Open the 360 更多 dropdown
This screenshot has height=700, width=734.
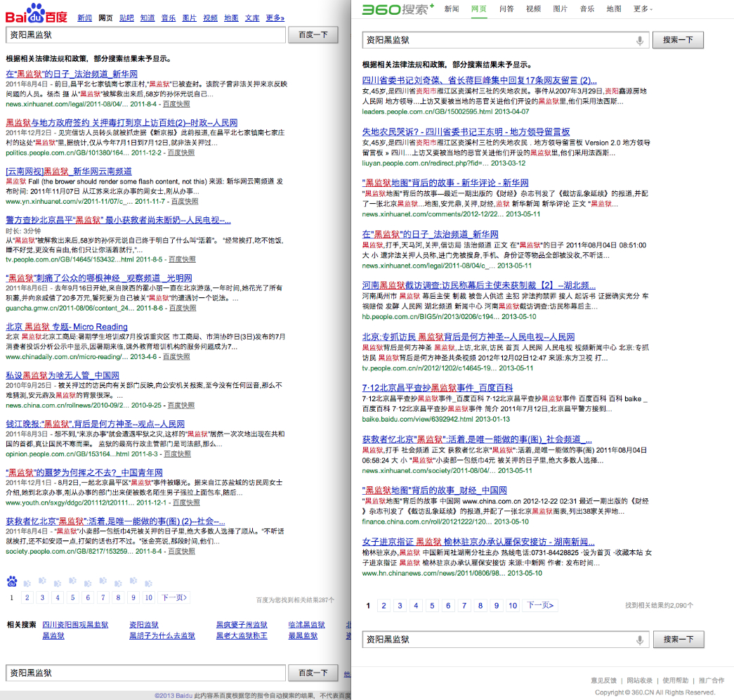click(x=643, y=9)
